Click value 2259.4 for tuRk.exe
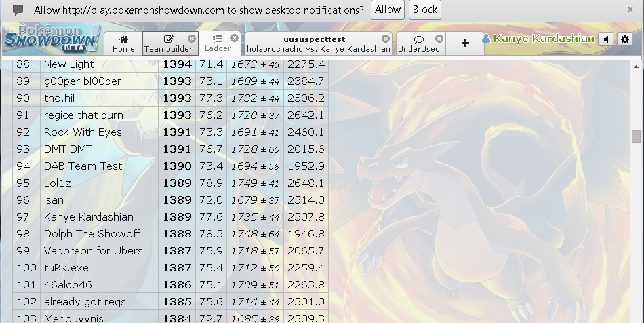Image resolution: width=644 pixels, height=323 pixels. tap(306, 267)
